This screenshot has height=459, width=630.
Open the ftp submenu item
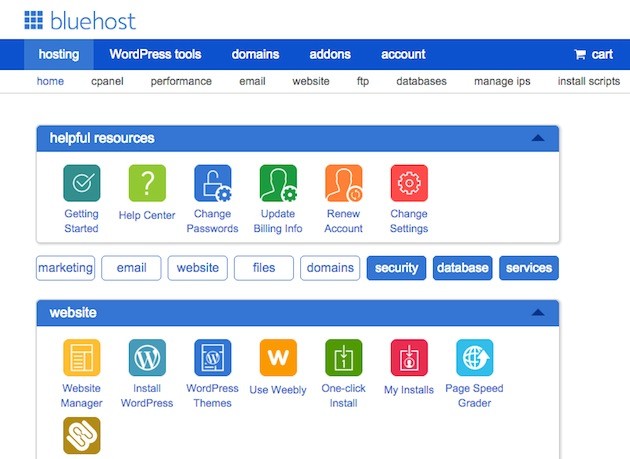click(363, 81)
